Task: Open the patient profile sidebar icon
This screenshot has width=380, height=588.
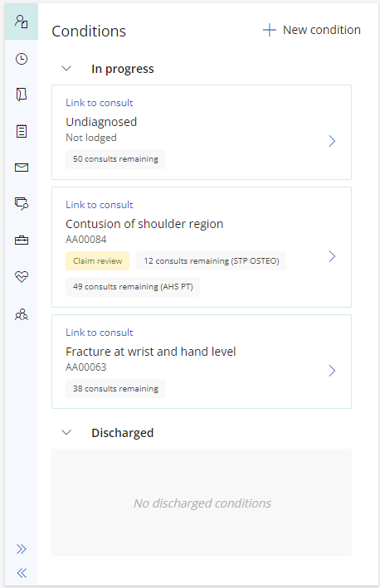Action: (x=22, y=22)
